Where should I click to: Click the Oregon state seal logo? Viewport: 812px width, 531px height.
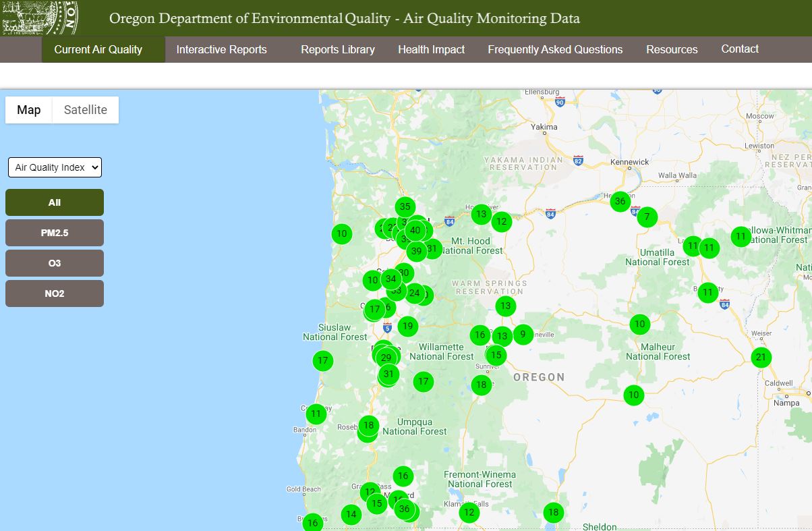coord(40,18)
